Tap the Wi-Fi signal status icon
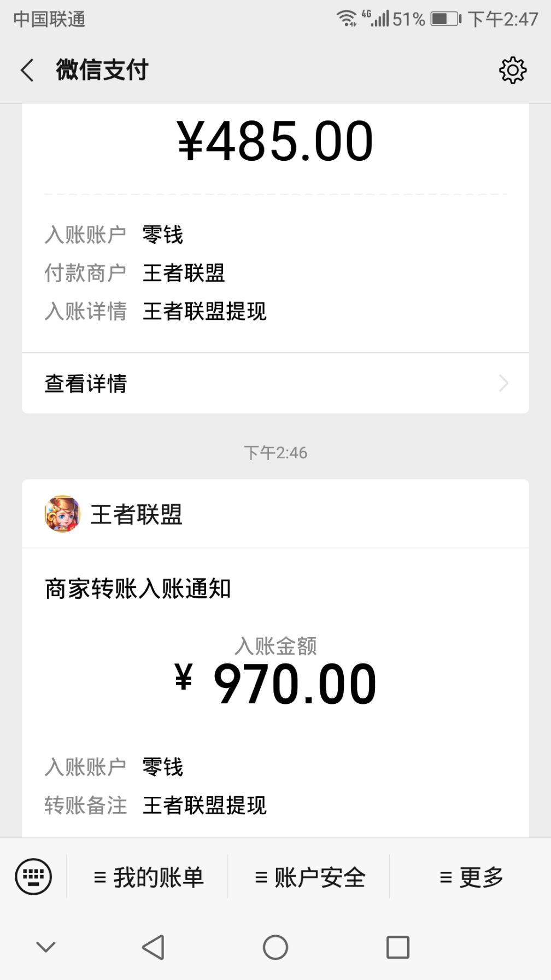Screen dimensions: 551x980 [x=346, y=19]
